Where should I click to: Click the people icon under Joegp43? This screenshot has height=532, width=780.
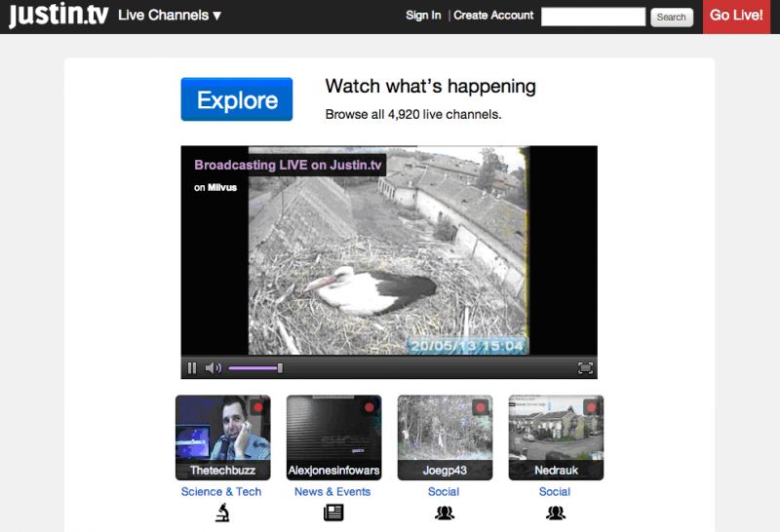coord(445,513)
